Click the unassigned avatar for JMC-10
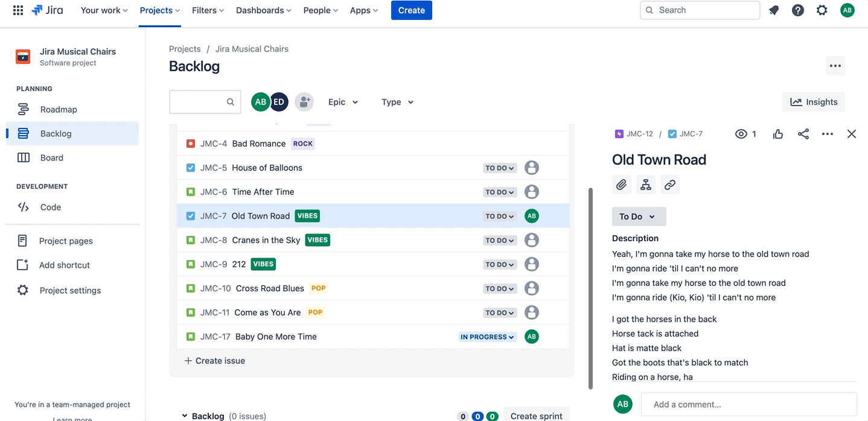The image size is (868, 421). point(531,288)
